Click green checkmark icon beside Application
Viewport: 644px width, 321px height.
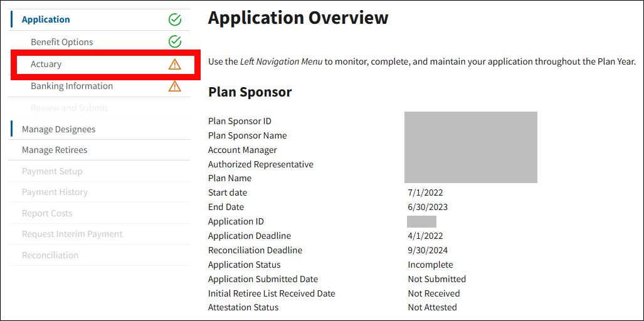point(175,19)
